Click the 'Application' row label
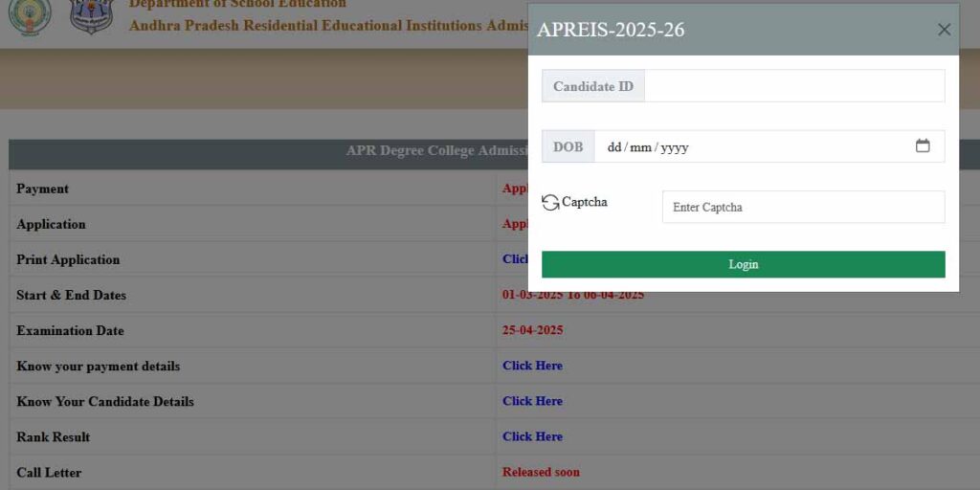Image resolution: width=980 pixels, height=490 pixels. (x=52, y=224)
